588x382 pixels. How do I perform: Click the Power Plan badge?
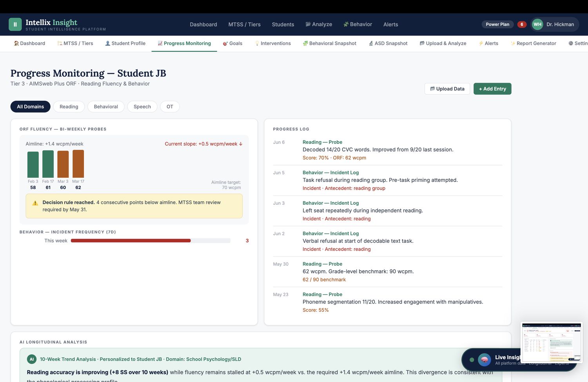(497, 24)
